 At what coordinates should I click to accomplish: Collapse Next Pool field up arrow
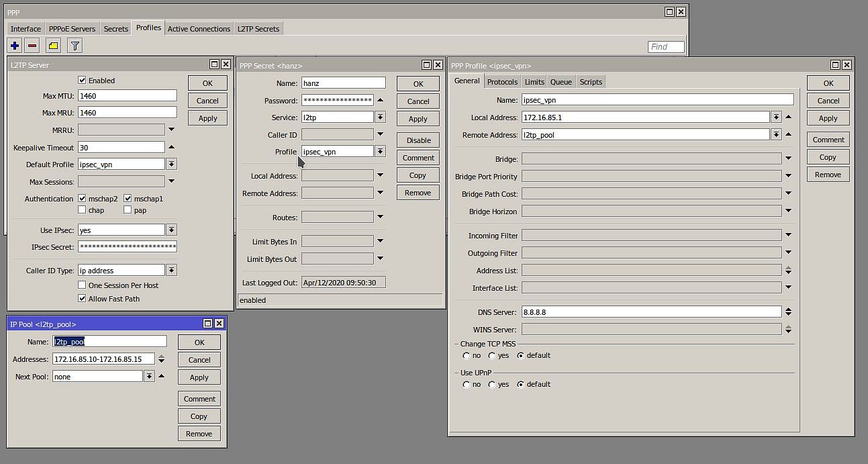(x=161, y=376)
